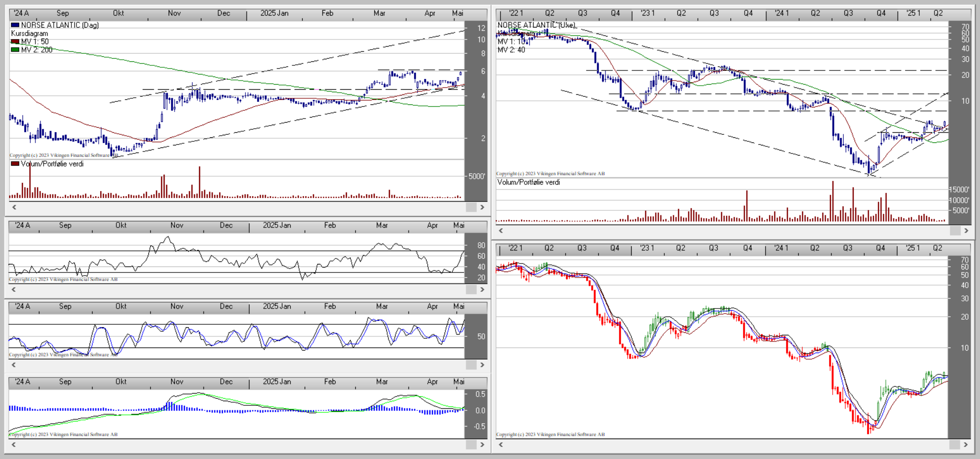980x459 pixels.
Task: Click blue NORSE ATLANTIC (Dag) legend swatch
Action: (x=15, y=25)
